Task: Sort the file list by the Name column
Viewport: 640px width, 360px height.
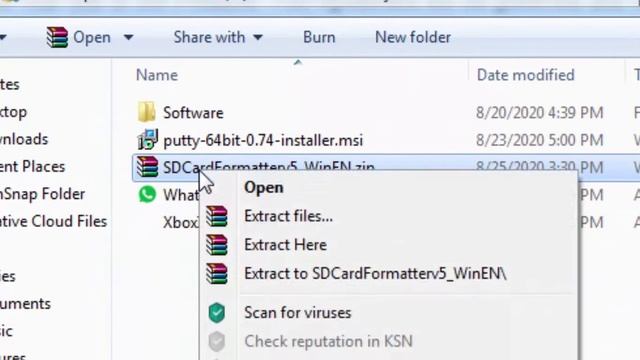Action: 157,75
